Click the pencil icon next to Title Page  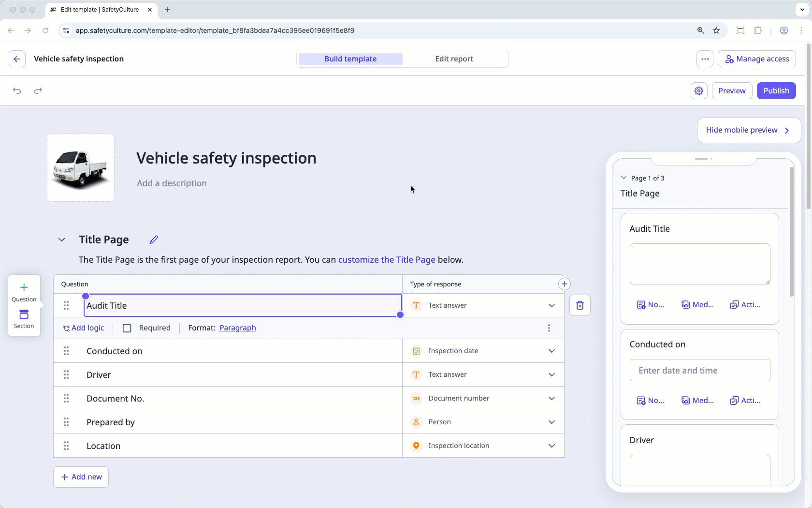(154, 240)
